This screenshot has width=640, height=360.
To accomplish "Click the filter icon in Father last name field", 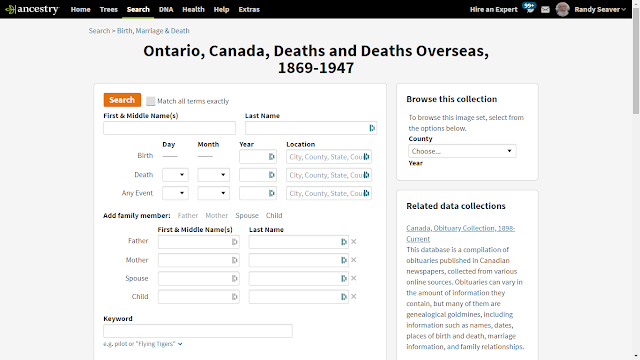I will (x=344, y=242).
